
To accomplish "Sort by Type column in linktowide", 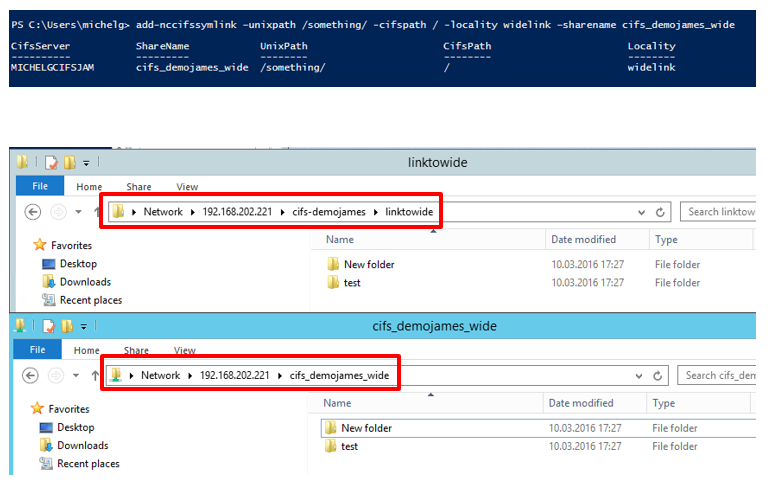I will (x=666, y=240).
